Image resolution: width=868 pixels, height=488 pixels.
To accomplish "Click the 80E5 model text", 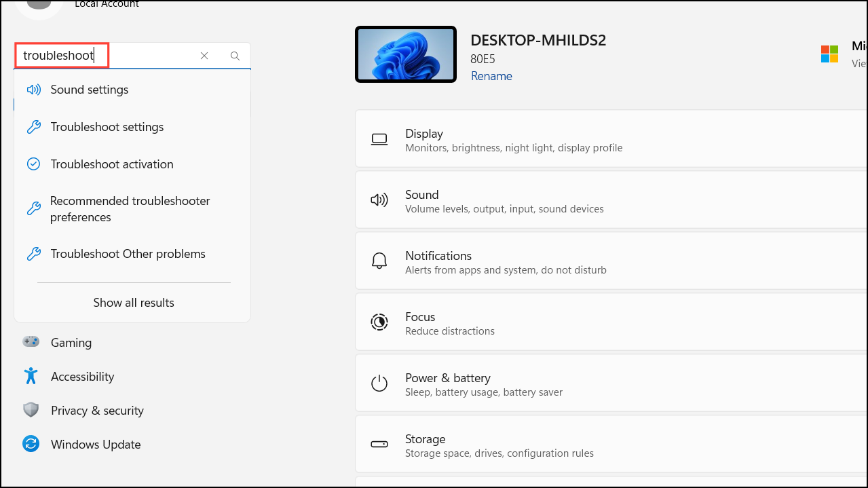I will click(x=483, y=59).
